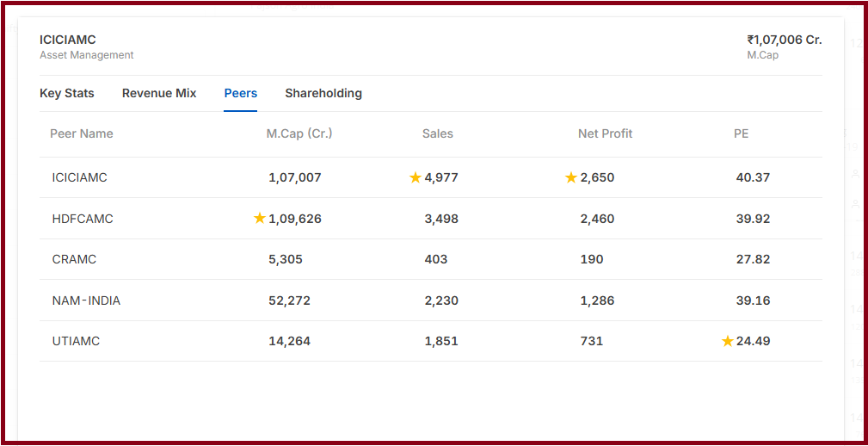Click the Peer Name column header

82,133
